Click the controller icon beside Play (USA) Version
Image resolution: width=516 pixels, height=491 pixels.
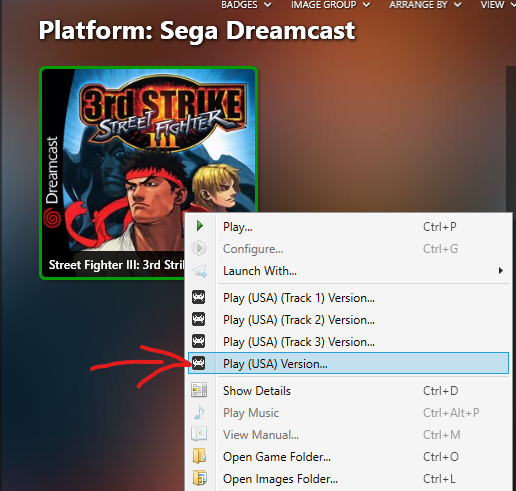pos(198,363)
